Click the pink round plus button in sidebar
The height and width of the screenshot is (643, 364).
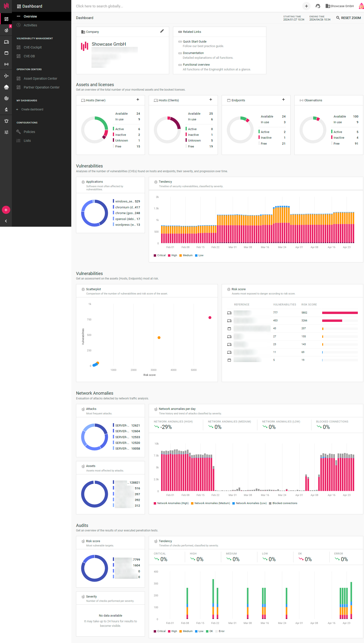point(6,210)
